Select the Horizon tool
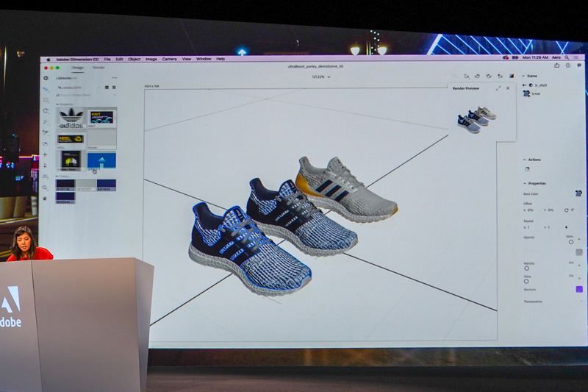588x392 pixels. click(46, 177)
